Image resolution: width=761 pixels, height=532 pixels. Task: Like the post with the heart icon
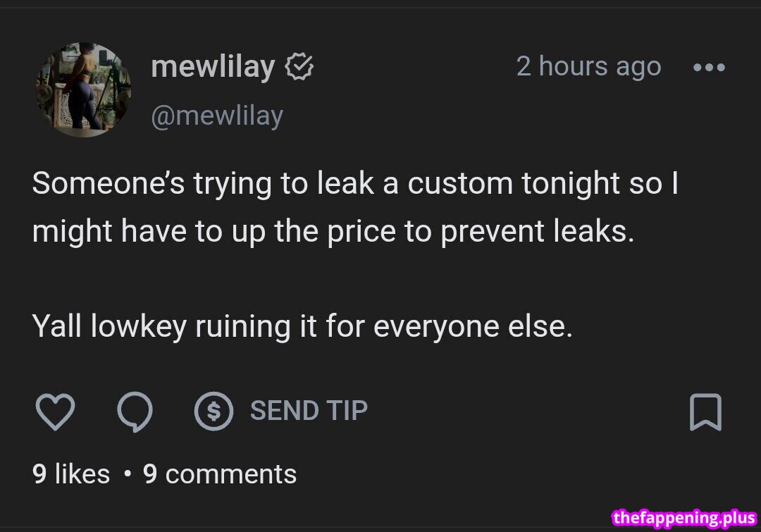55,412
